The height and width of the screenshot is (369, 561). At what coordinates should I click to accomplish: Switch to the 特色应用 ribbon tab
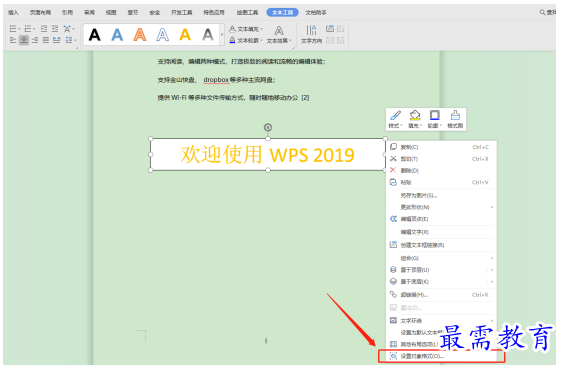(214, 13)
